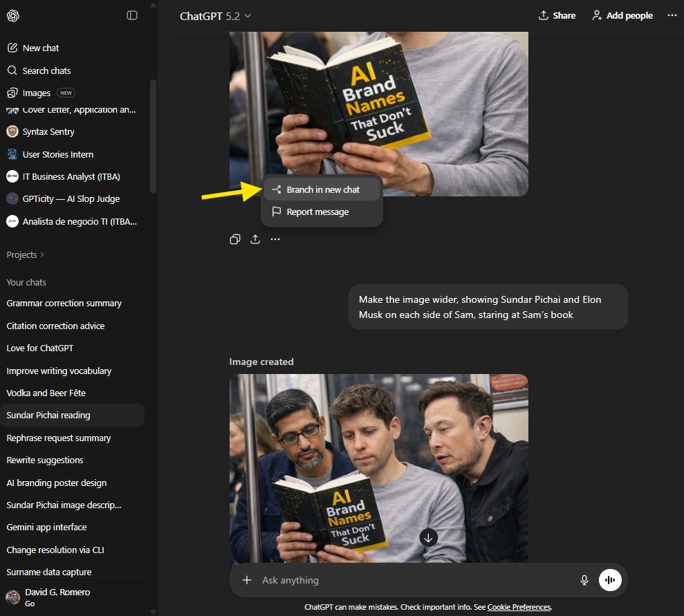
Task: Collapse the sidebar
Action: point(131,15)
